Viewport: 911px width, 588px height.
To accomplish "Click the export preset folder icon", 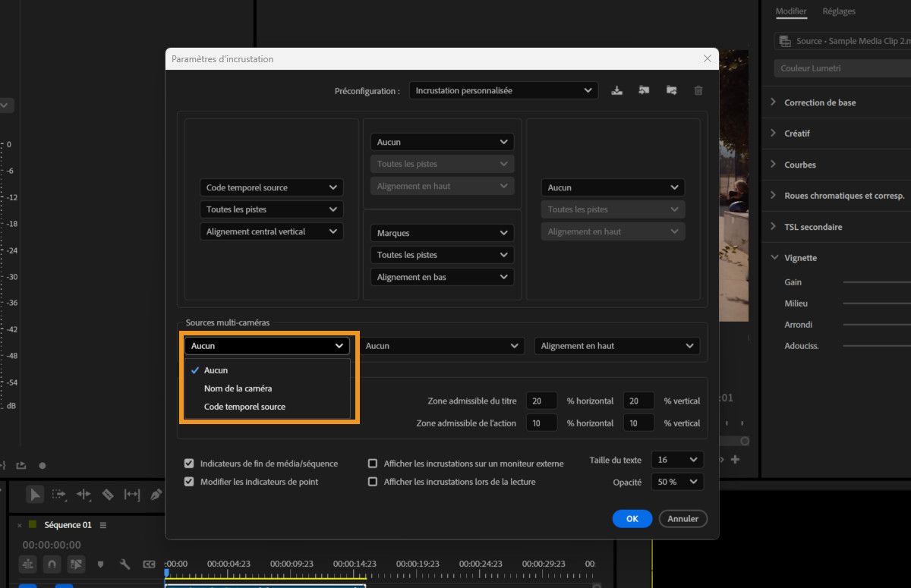I will pyautogui.click(x=672, y=90).
